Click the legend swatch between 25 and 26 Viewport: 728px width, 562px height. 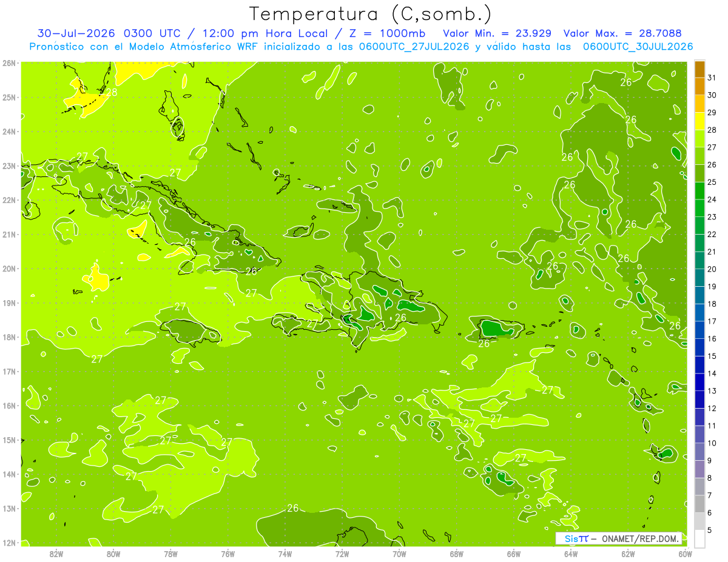[699, 173]
